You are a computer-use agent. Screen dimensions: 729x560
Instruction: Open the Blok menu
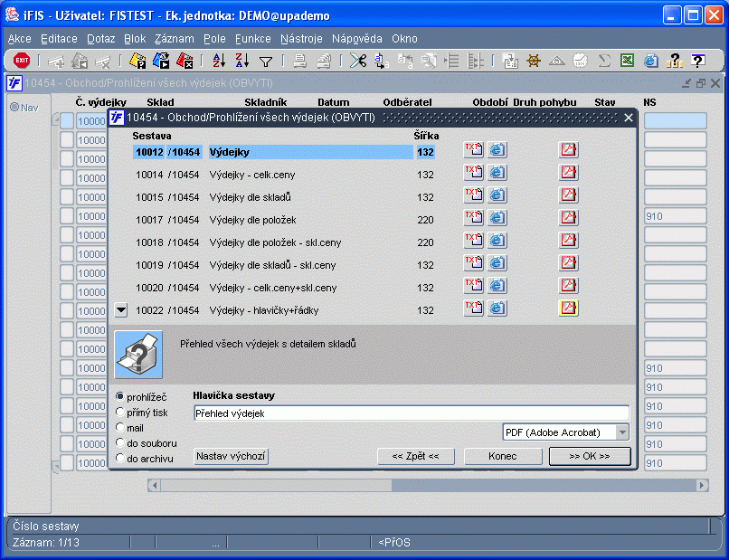(135, 39)
